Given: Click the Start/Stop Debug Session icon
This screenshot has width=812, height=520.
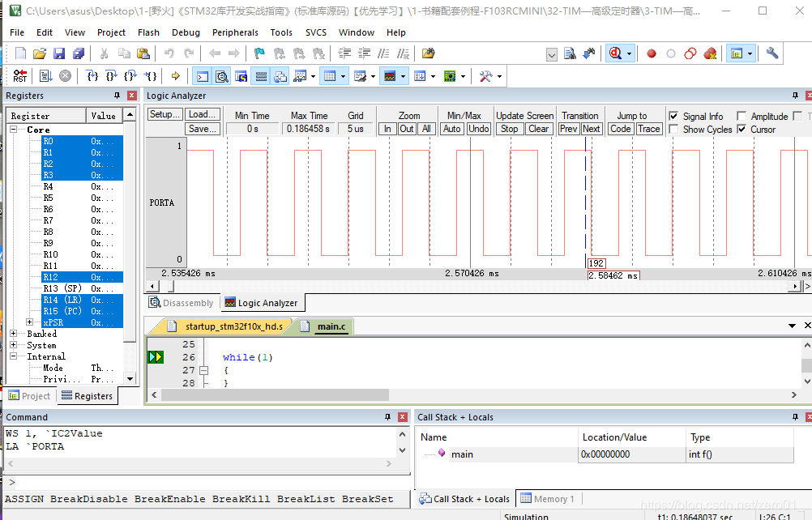Looking at the screenshot, I should click(x=616, y=53).
